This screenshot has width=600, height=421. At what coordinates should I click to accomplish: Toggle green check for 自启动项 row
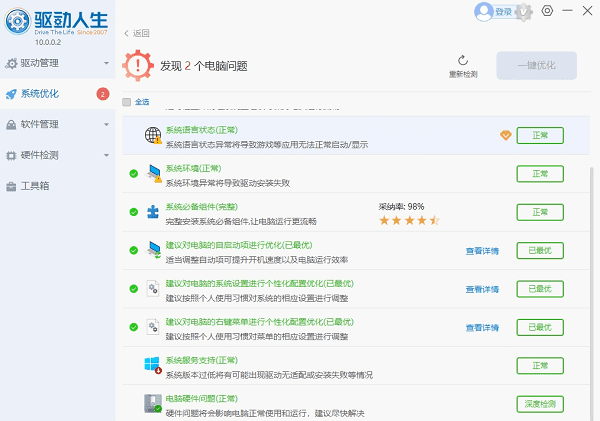(x=134, y=250)
